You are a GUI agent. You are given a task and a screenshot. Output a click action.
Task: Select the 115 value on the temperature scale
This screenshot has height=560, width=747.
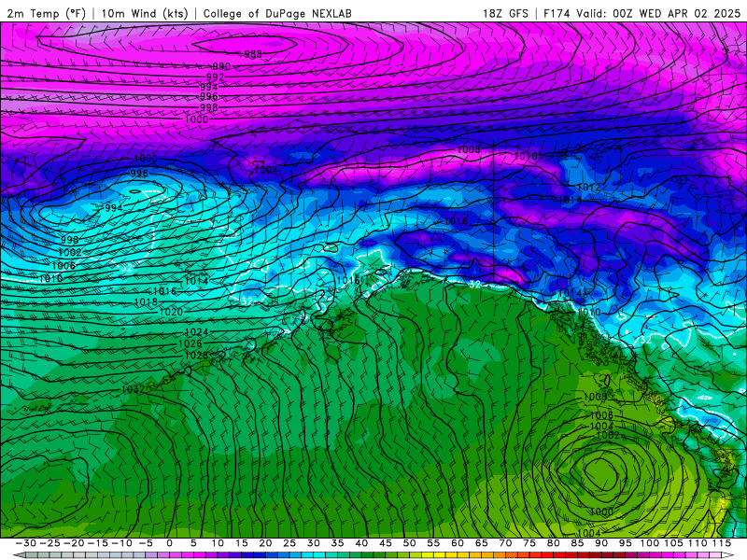(x=721, y=543)
